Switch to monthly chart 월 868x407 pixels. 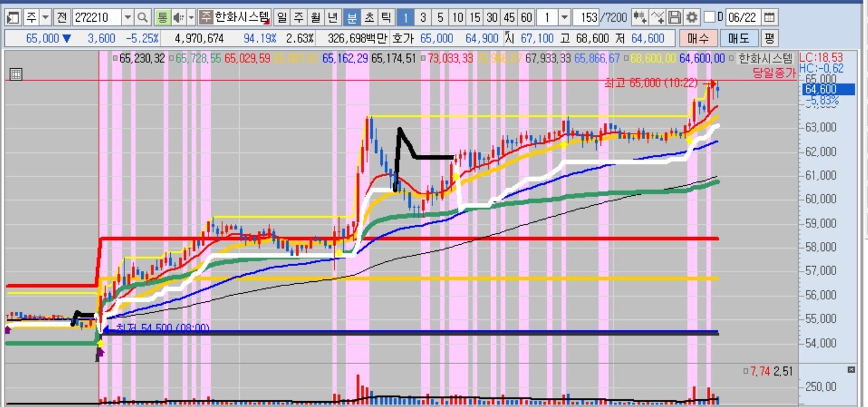pos(315,17)
